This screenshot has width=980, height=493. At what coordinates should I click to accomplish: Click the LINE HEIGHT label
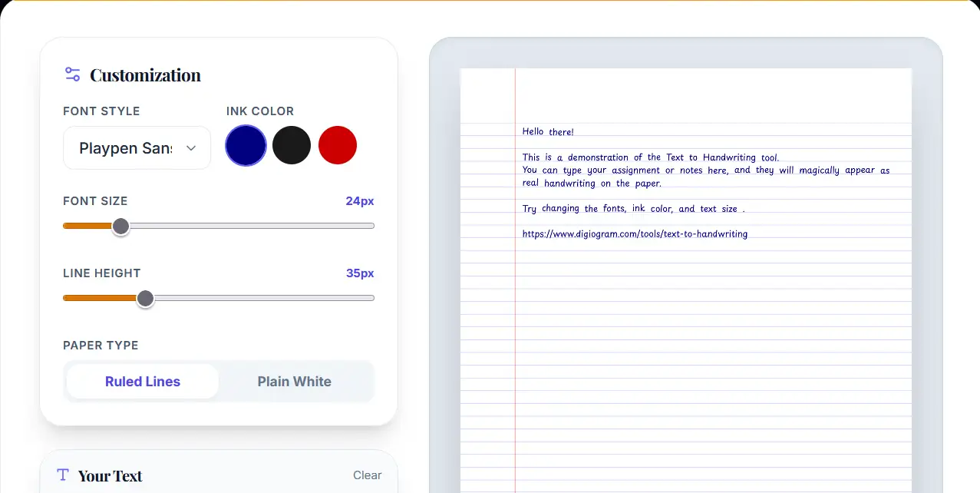(102, 273)
